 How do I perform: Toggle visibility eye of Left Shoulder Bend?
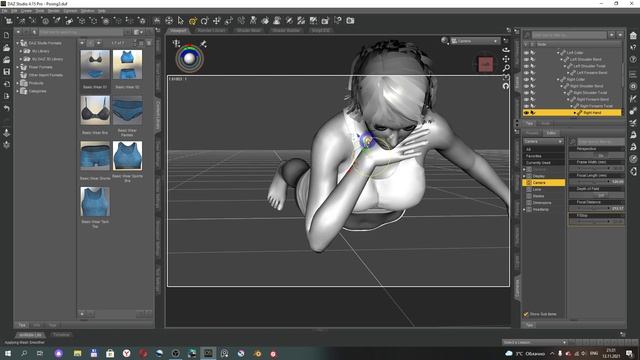click(526, 59)
